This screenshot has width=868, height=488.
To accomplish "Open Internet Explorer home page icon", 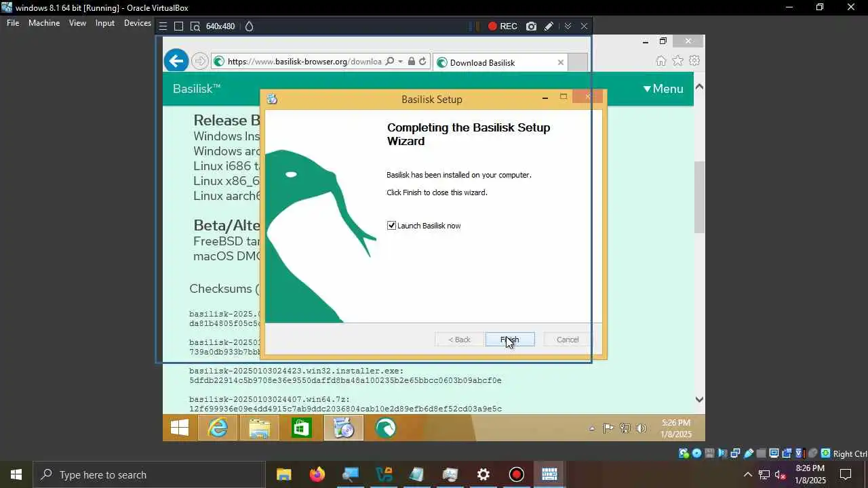I will [x=661, y=61].
